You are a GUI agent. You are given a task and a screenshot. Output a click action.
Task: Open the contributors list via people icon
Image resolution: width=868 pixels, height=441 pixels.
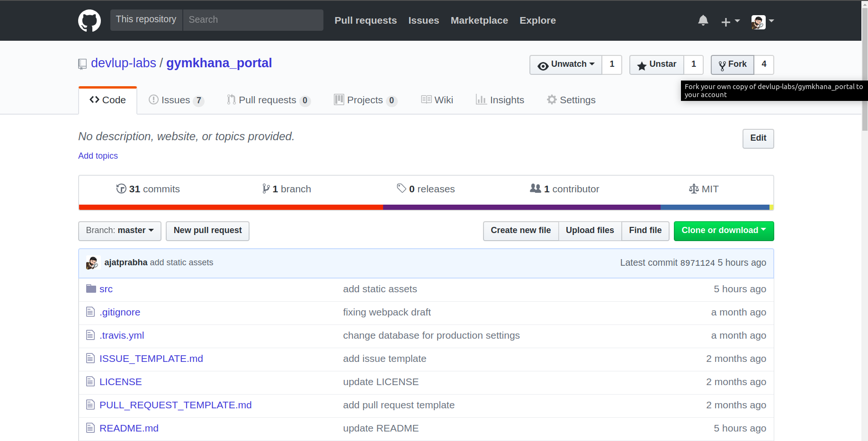pyautogui.click(x=536, y=188)
